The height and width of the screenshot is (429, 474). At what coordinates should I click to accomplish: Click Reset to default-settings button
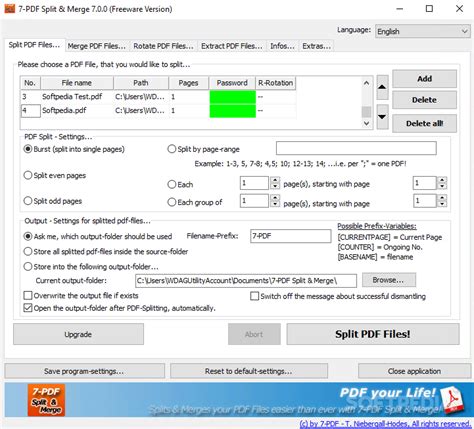click(249, 371)
